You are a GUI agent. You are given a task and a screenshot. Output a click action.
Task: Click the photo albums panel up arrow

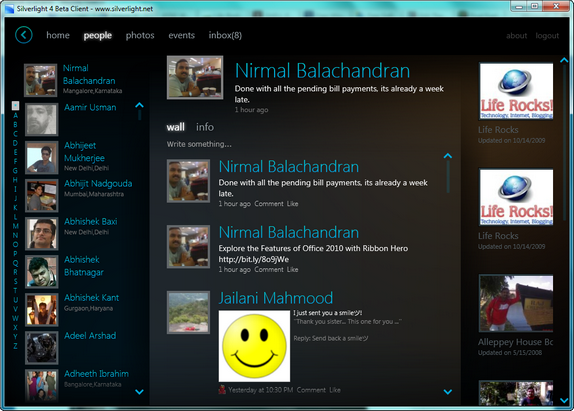(564, 60)
